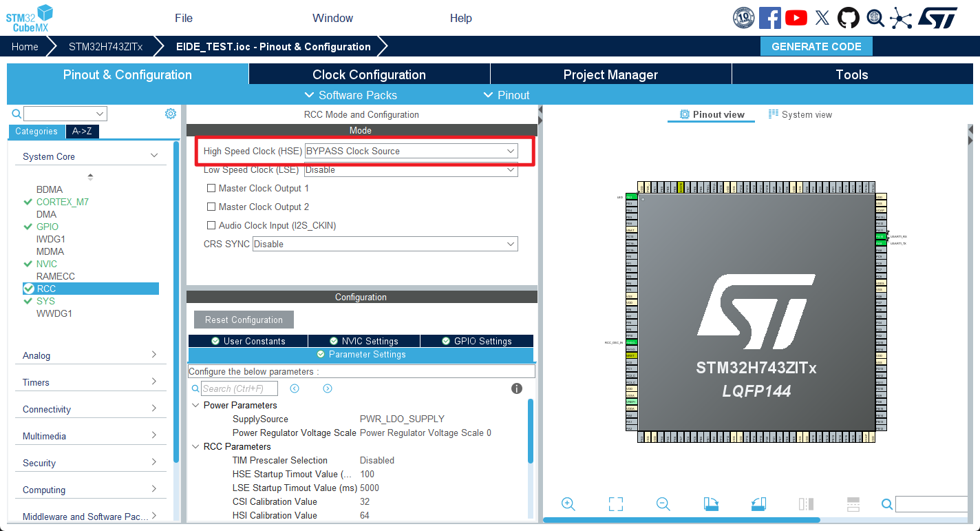Zoom in on the pinout view
Screen dimensions: 980x531
coord(568,503)
